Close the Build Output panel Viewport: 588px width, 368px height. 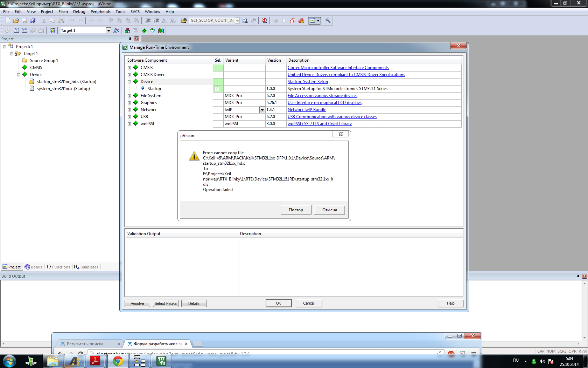pyautogui.click(x=584, y=276)
